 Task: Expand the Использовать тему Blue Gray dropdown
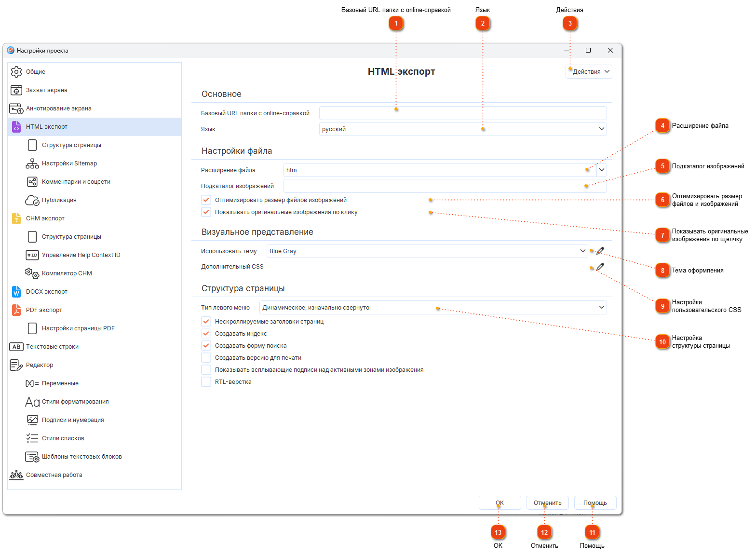coord(427,251)
